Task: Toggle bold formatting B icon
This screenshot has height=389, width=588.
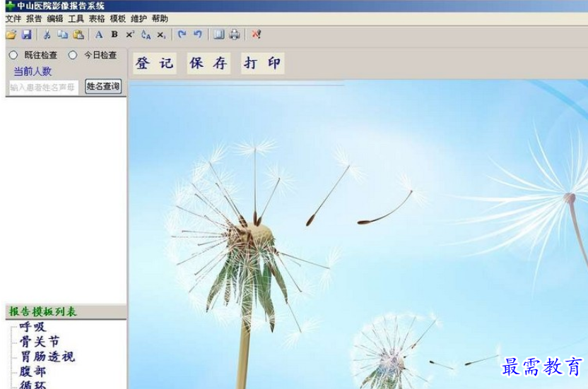Action: 114,35
